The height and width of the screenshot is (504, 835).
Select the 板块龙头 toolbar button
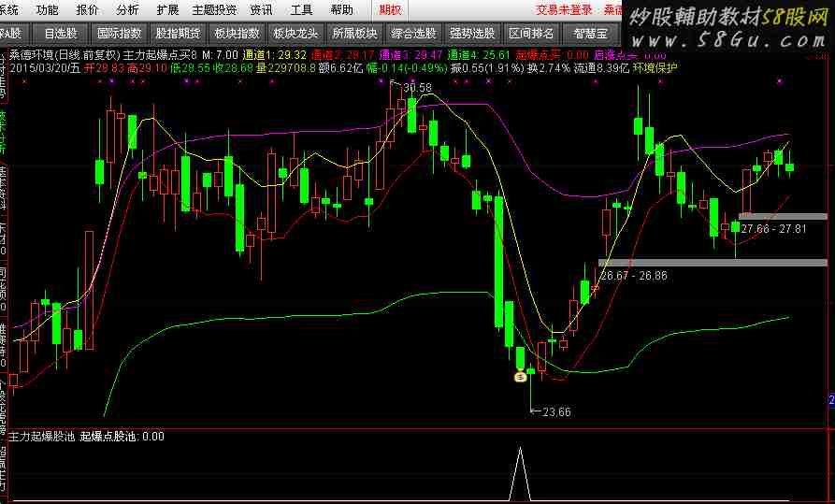coord(296,33)
